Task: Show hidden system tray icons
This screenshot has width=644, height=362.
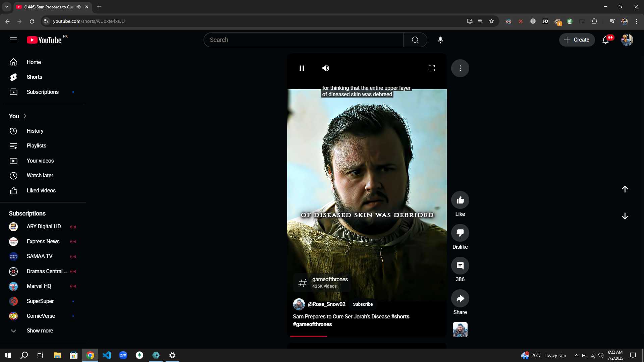Action: tap(576, 355)
